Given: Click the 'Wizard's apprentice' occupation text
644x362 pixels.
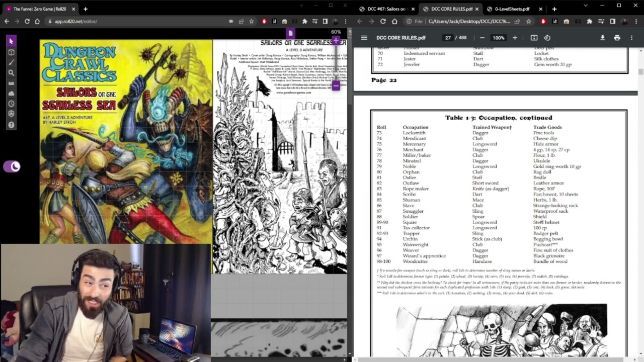Looking at the screenshot, I should tap(424, 256).
